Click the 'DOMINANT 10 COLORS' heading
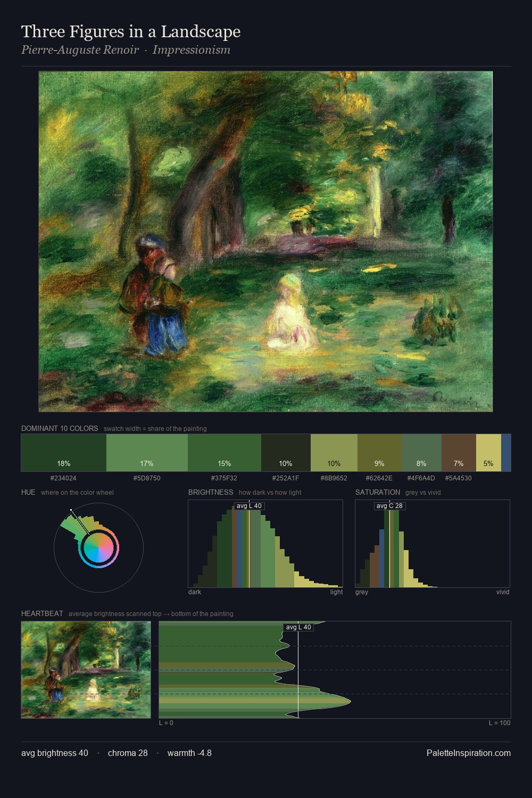532x798 pixels. (x=60, y=429)
